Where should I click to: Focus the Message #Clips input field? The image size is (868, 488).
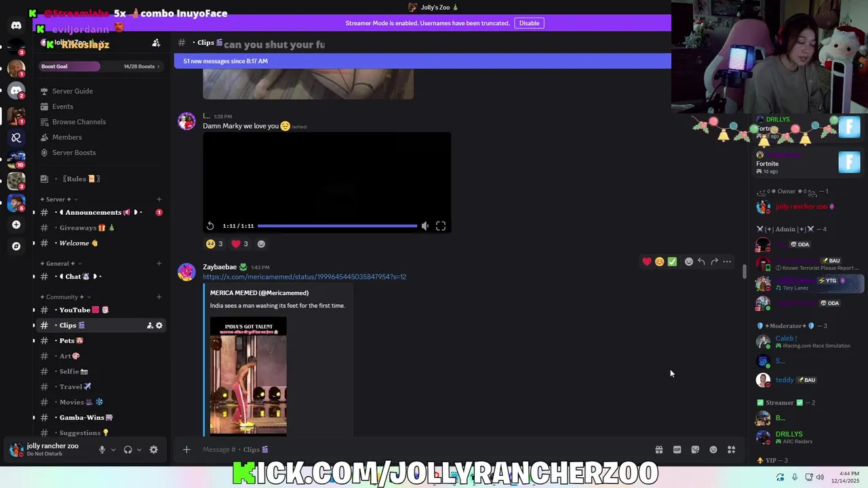(x=424, y=449)
